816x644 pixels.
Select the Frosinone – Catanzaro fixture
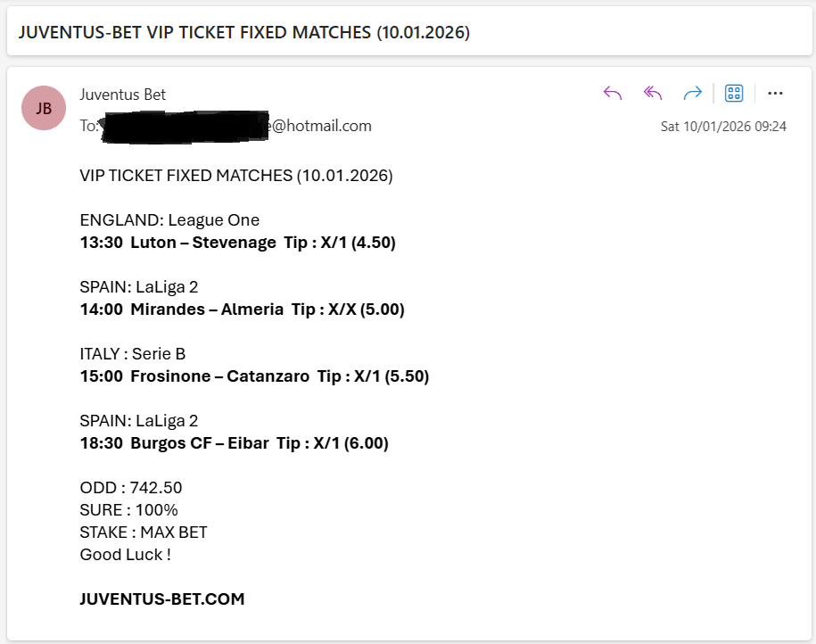point(252,376)
